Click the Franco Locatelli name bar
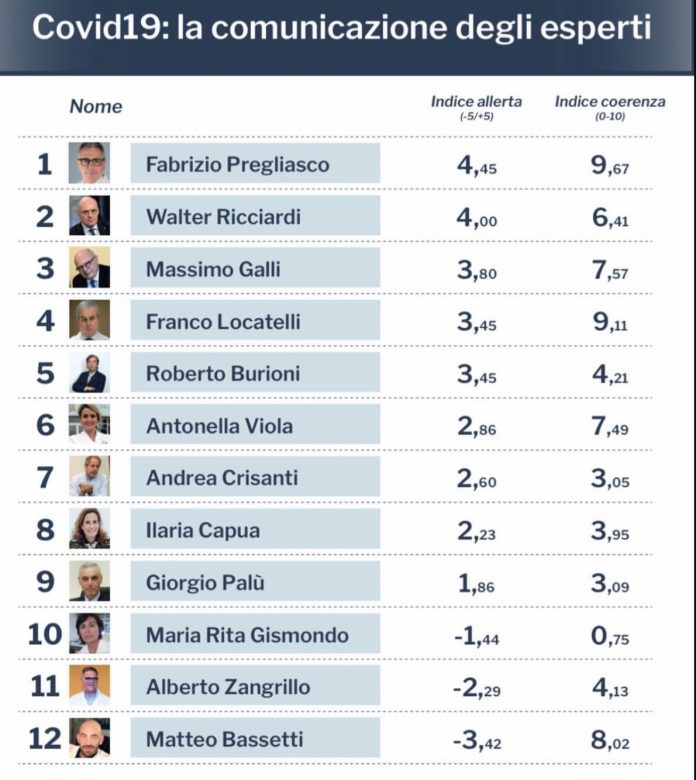696x780 pixels. [255, 320]
